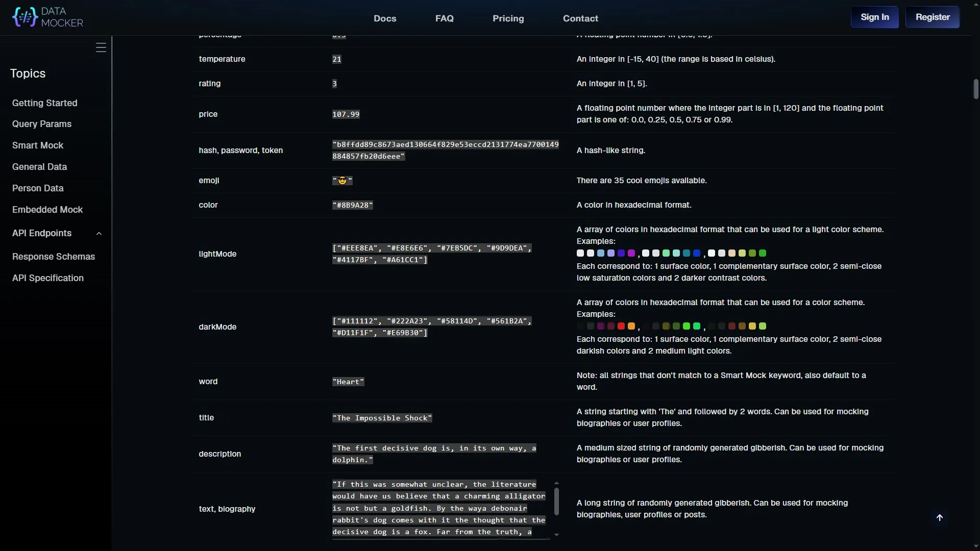Click the biography text box scrollbar thumb
980x551 pixels.
[556, 502]
